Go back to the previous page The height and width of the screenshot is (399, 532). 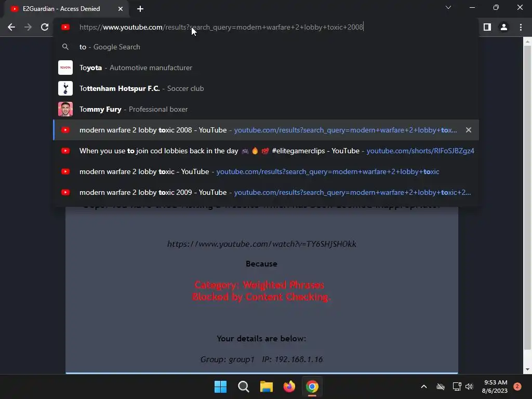click(x=11, y=27)
